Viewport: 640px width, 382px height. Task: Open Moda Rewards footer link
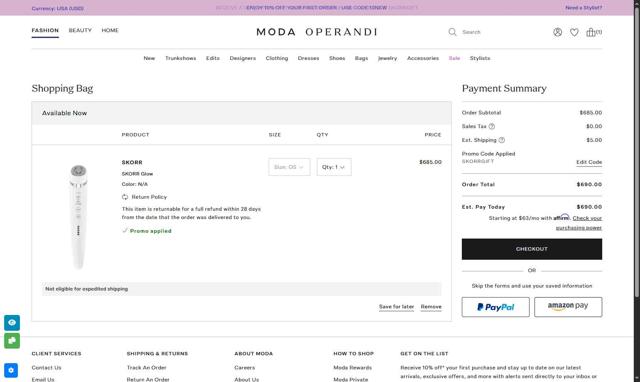(352, 368)
